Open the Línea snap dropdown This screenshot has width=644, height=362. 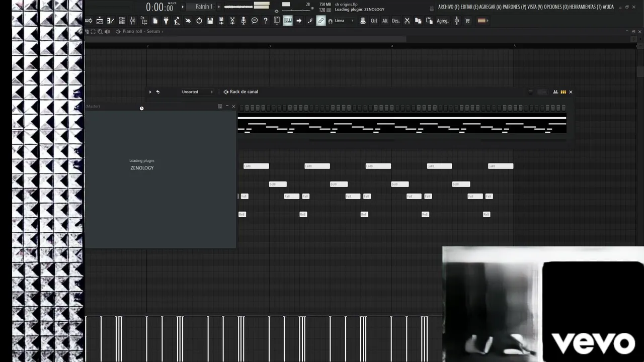pyautogui.click(x=344, y=21)
